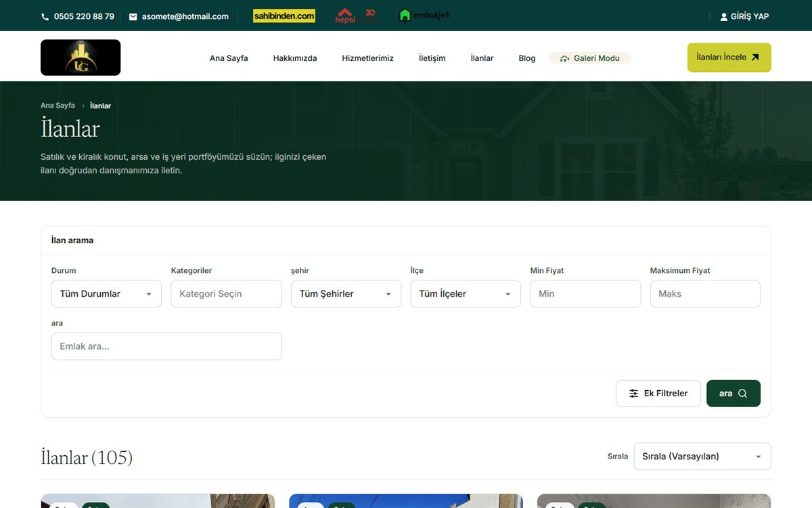Open the Blog menu item
The width and height of the screenshot is (812, 508).
(527, 58)
